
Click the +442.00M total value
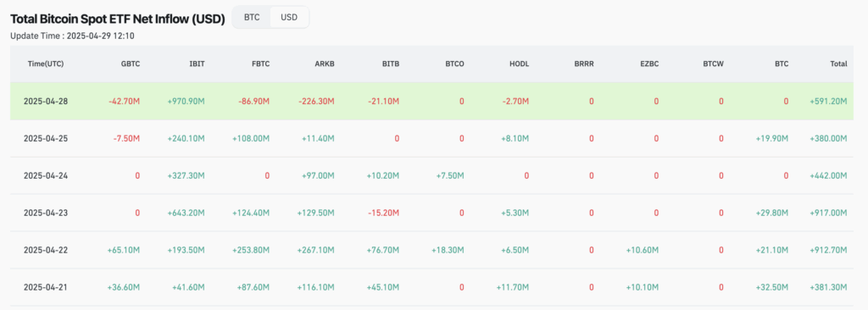coord(828,175)
